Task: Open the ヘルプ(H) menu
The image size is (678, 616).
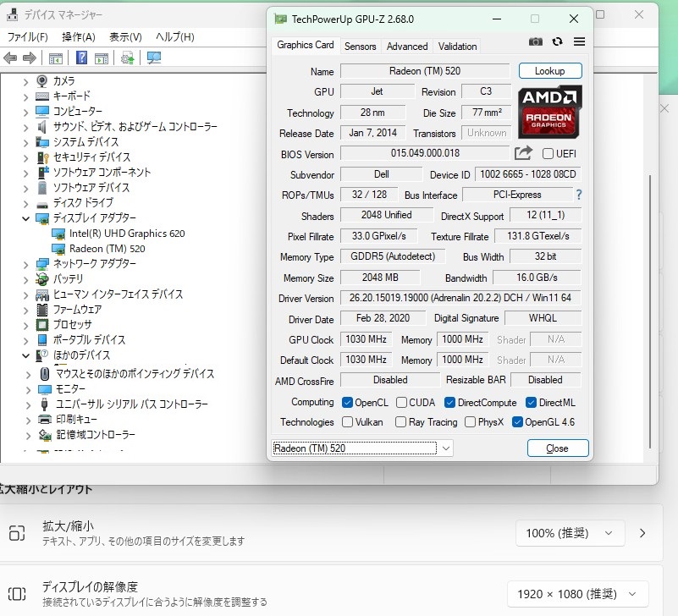Action: 175,37
